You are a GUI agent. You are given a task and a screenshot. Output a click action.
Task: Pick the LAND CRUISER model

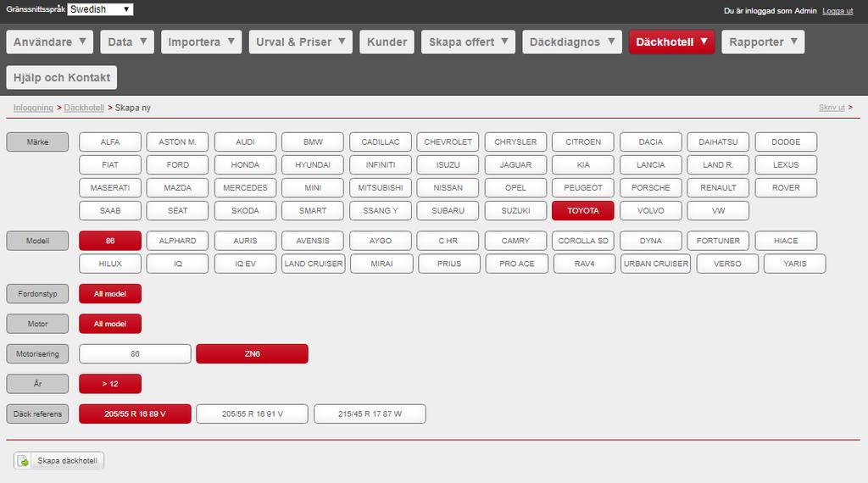[x=314, y=264]
